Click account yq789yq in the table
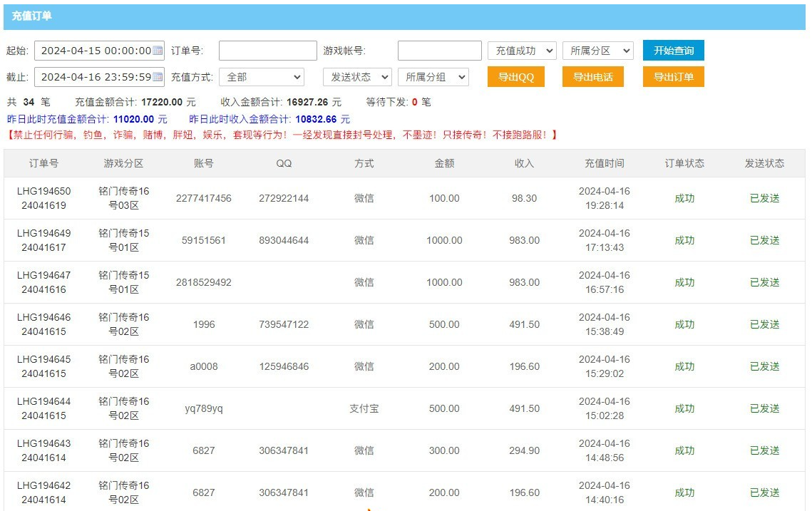 point(203,408)
